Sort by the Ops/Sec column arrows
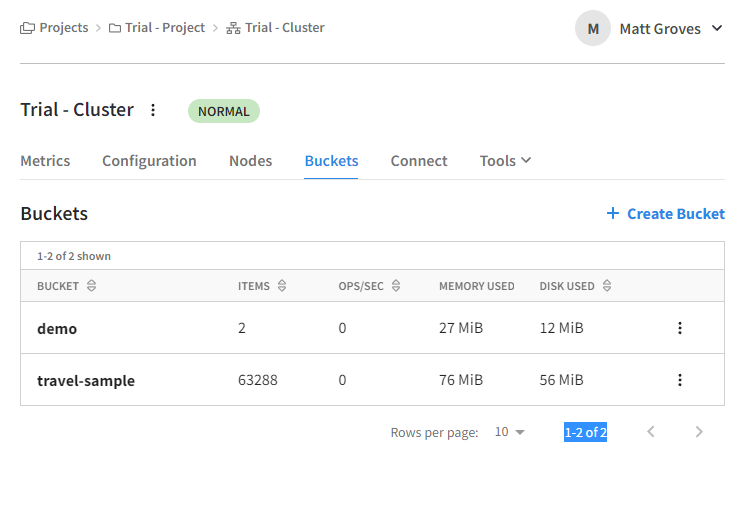This screenshot has width=744, height=505. [x=396, y=286]
